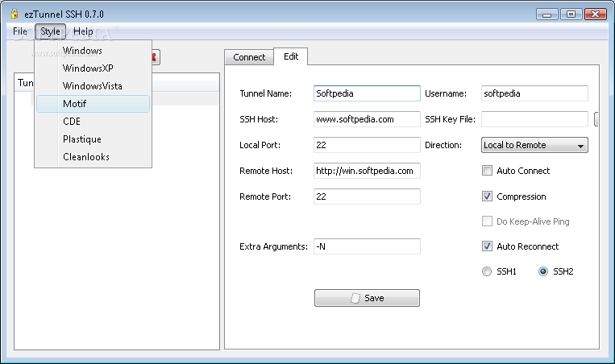Select the Plastique style
Image resolution: width=615 pixels, height=364 pixels.
(93, 139)
